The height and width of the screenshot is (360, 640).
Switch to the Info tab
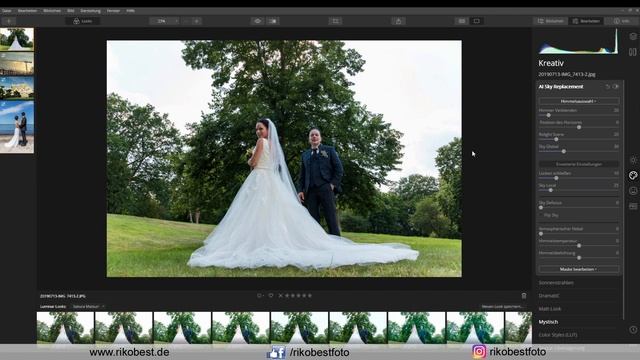[x=621, y=21]
